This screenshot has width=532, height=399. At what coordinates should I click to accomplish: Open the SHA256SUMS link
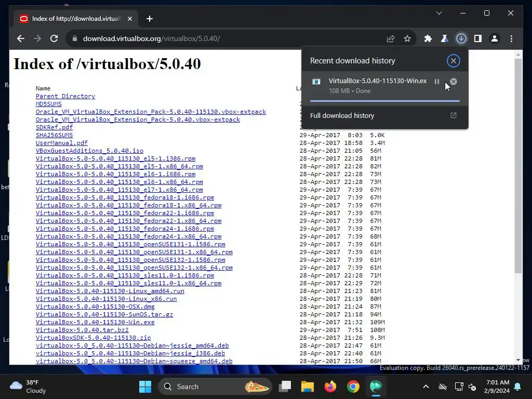coord(54,135)
